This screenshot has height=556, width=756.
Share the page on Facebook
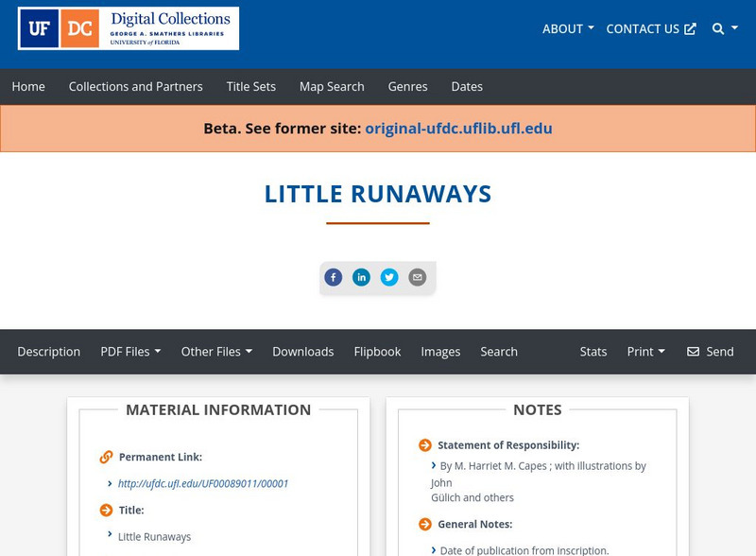334,277
